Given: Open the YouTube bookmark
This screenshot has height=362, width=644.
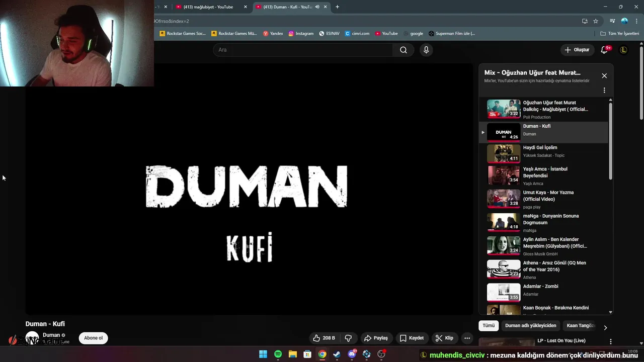Looking at the screenshot, I should pos(386,33).
